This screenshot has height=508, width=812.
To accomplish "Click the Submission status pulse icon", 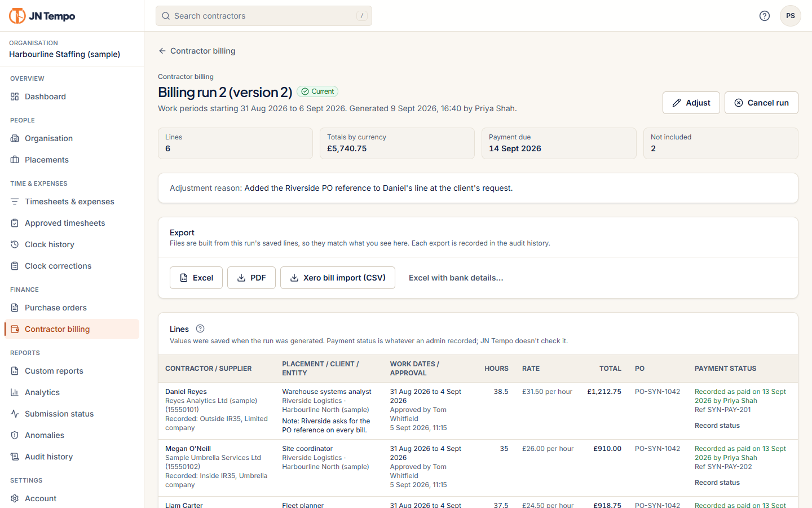I will click(x=15, y=414).
